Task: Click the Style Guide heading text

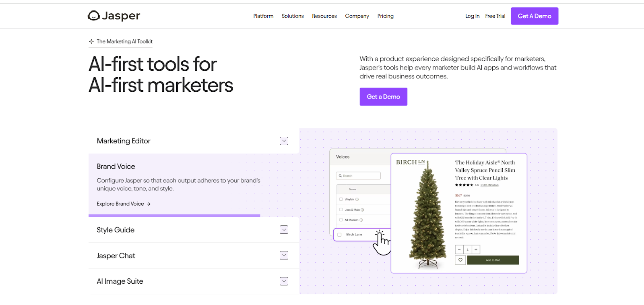Action: 116,230
